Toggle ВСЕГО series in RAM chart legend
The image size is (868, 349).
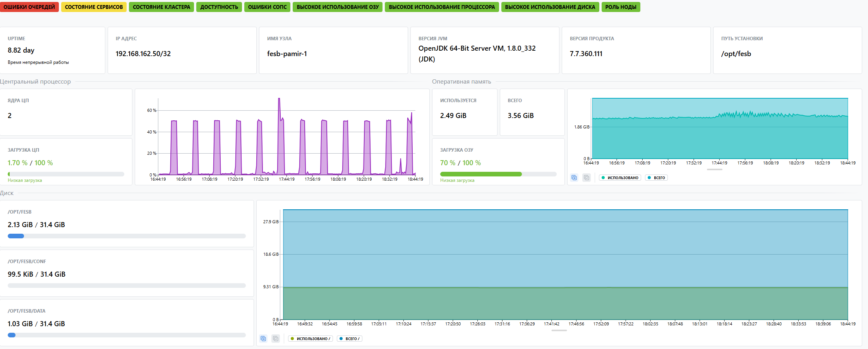tap(656, 178)
